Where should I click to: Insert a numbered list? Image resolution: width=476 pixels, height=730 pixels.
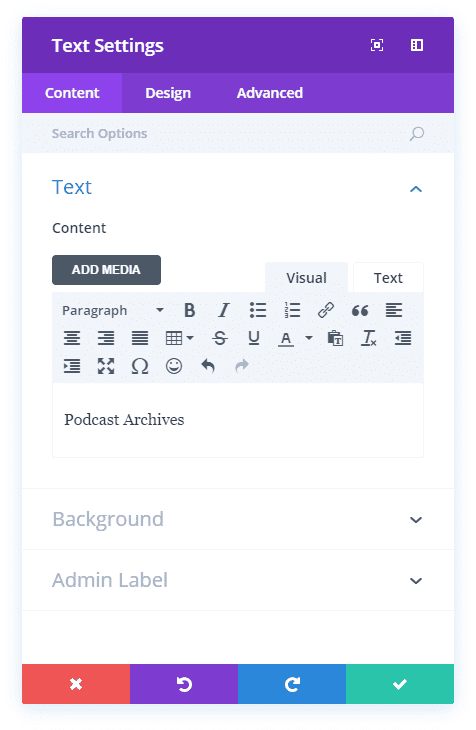tap(292, 310)
